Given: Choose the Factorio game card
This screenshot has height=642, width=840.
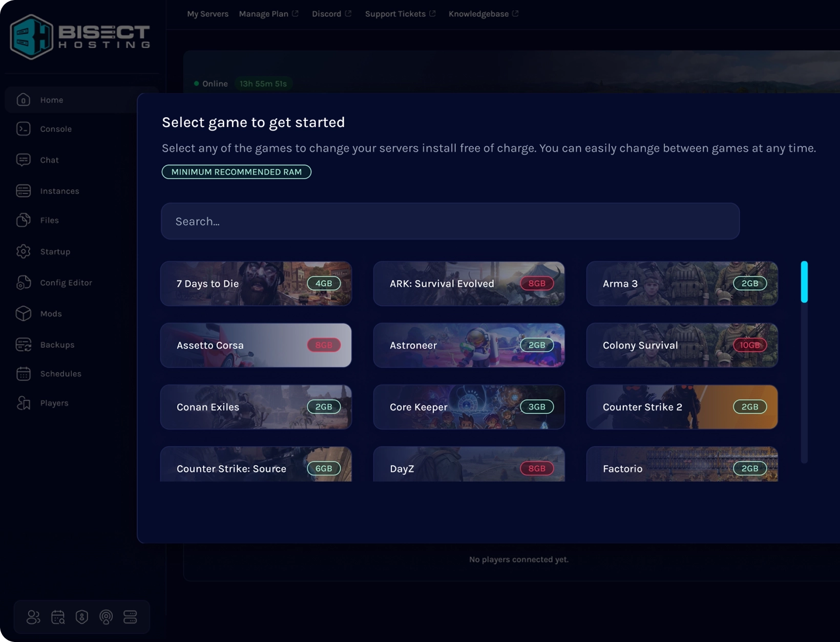Looking at the screenshot, I should click(x=682, y=464).
